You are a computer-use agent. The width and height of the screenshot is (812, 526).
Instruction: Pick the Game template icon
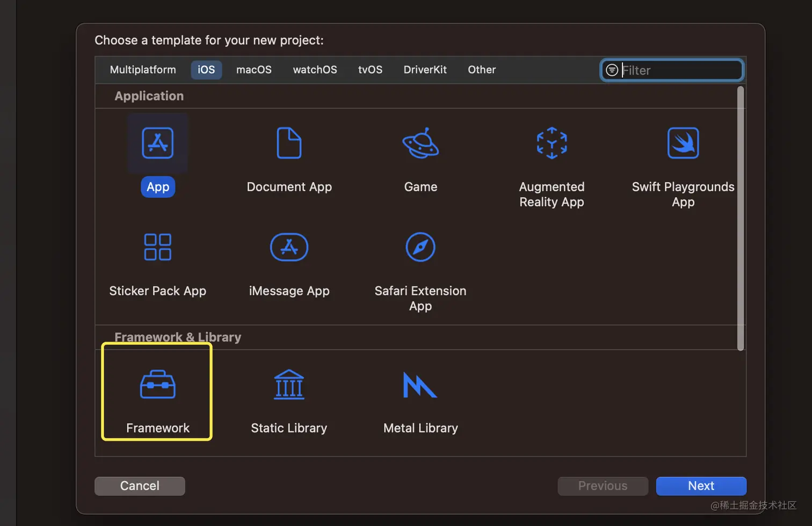click(421, 143)
